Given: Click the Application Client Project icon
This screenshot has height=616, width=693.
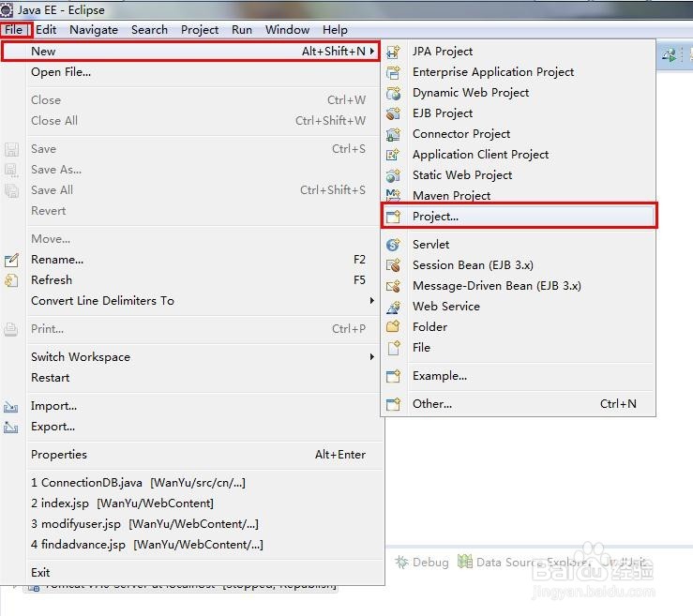Looking at the screenshot, I should (393, 155).
